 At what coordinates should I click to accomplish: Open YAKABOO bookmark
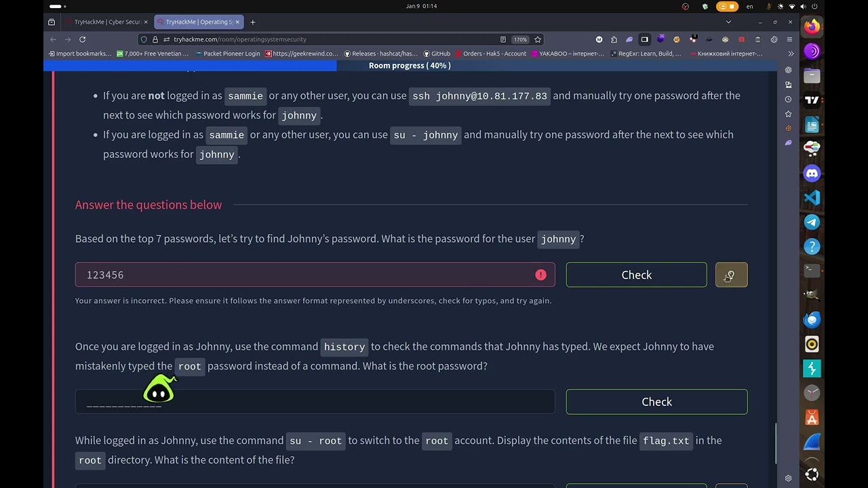point(568,54)
